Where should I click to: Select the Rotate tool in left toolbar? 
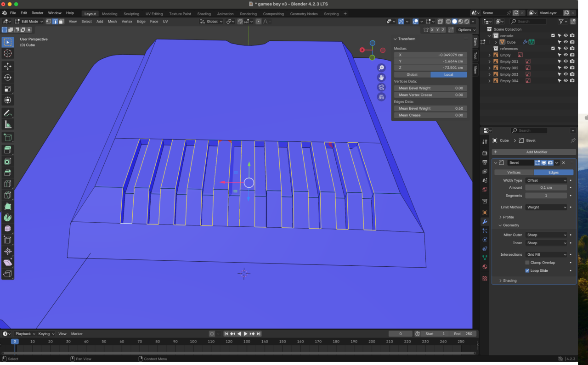coord(8,78)
